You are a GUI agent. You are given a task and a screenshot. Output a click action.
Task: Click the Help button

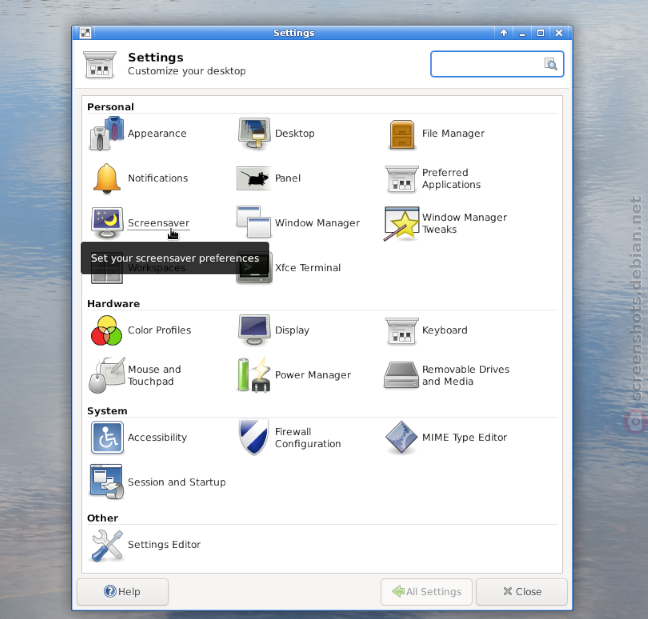(x=122, y=592)
